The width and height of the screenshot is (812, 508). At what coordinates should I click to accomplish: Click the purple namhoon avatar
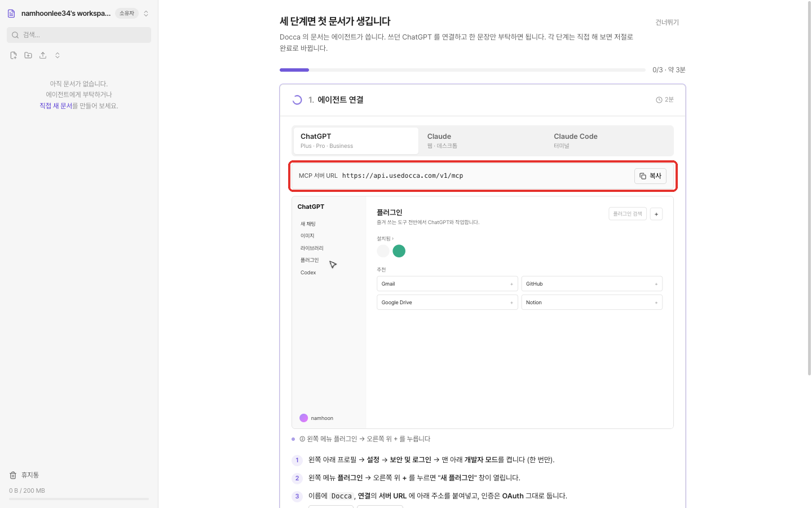point(304,418)
